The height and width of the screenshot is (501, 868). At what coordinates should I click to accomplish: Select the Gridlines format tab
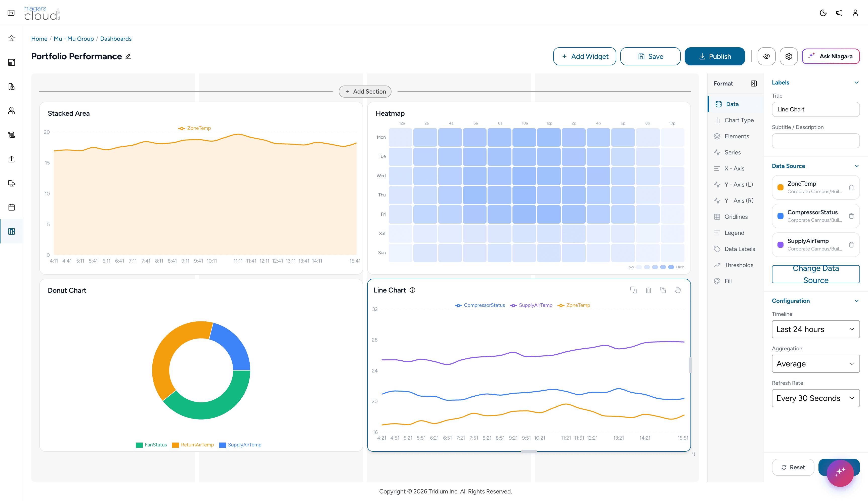pos(735,217)
